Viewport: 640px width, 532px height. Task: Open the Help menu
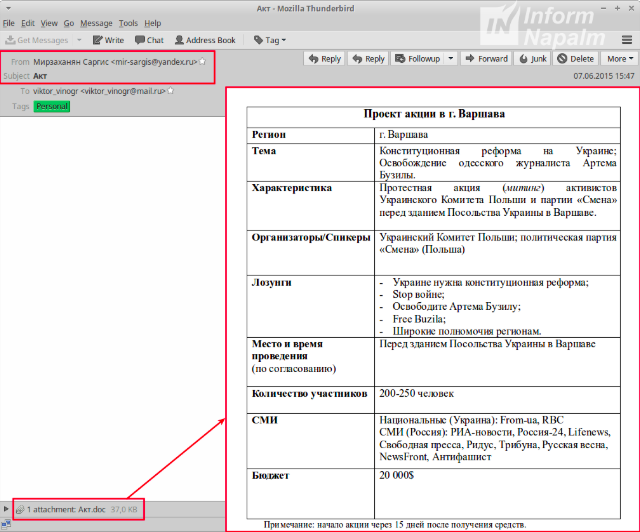pos(153,23)
